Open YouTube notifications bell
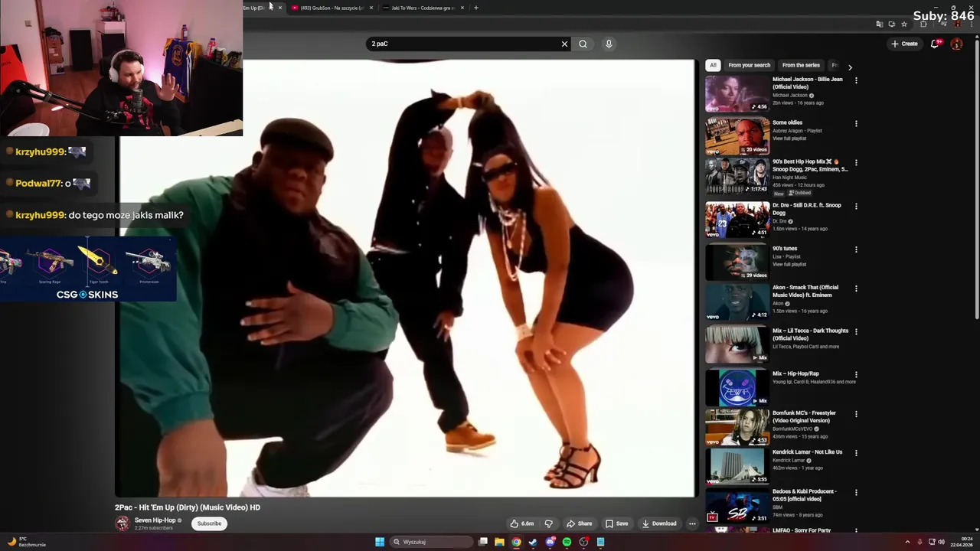 [935, 44]
